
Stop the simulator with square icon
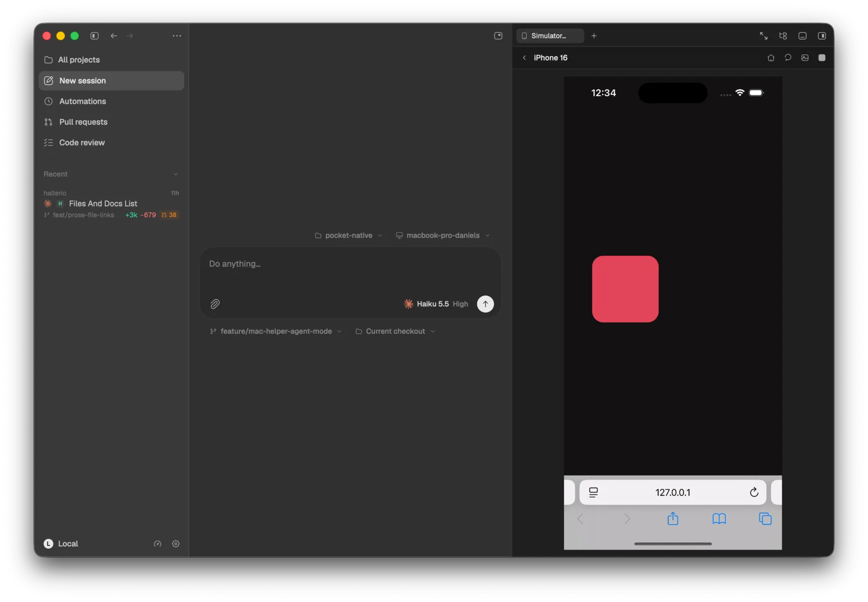(822, 58)
